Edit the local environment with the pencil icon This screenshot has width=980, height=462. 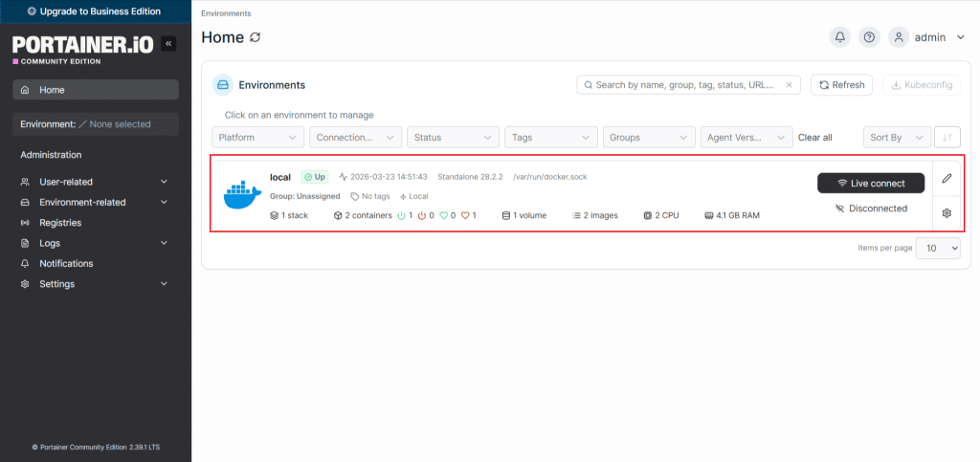[947, 179]
